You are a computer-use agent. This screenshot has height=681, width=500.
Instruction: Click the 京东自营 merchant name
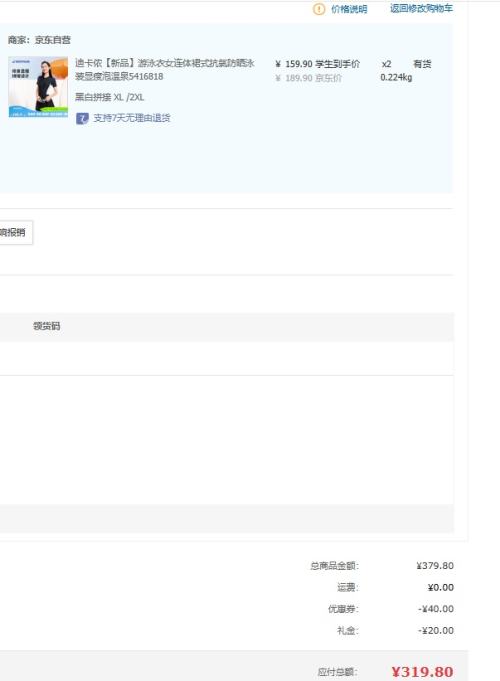pyautogui.click(x=53, y=40)
